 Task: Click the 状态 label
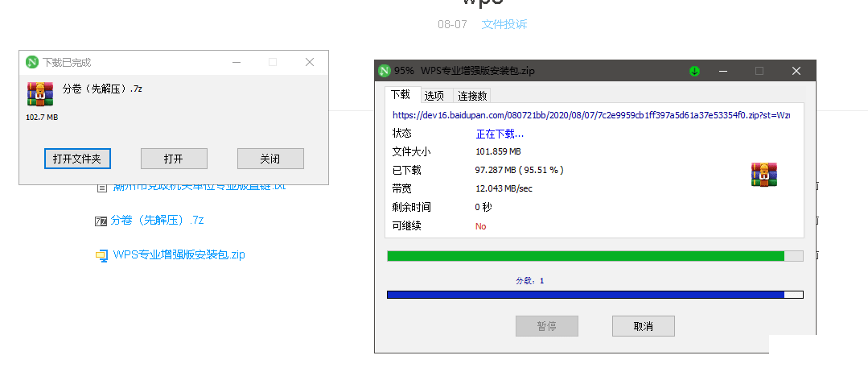click(402, 134)
